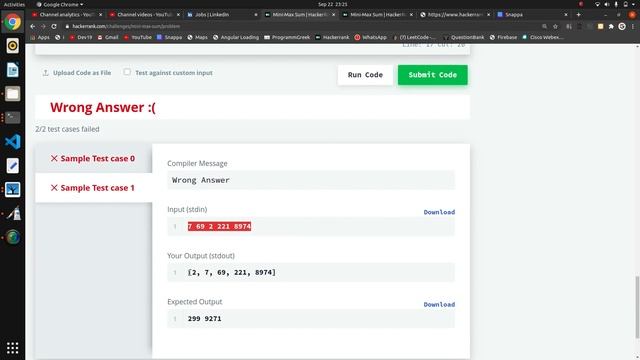Open the globe app in the dock
The height and width of the screenshot is (360, 640).
coord(13,237)
